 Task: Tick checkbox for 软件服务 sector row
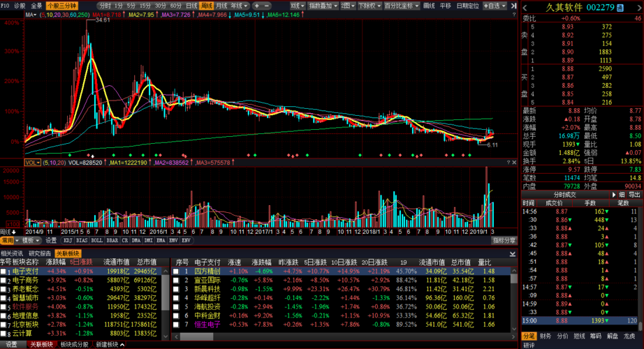pos(3,307)
